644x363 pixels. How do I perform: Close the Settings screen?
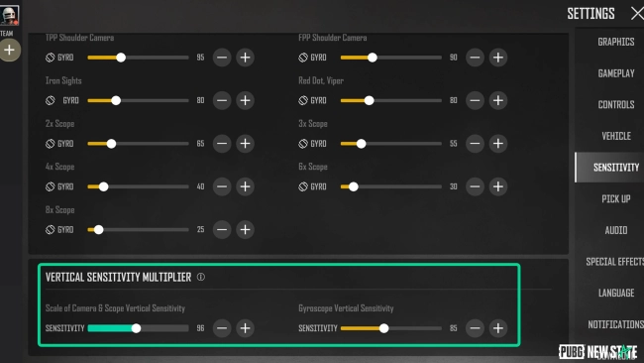(637, 14)
